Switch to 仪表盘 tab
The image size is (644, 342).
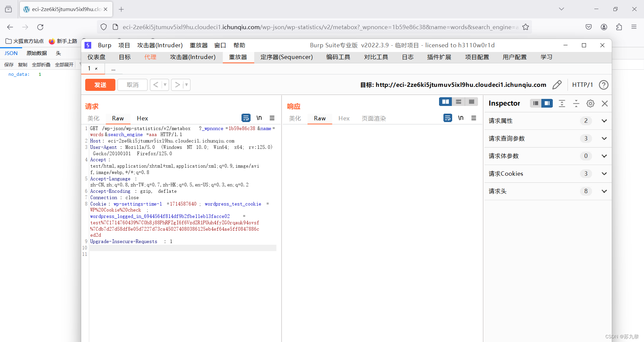(97, 57)
